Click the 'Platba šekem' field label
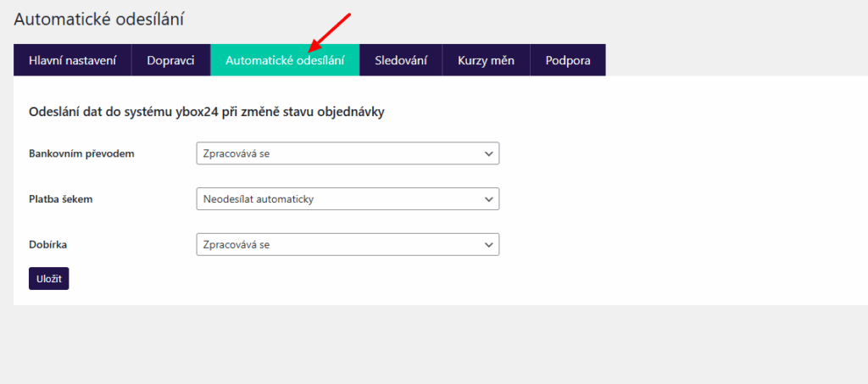Viewport: 868px width, 384px height. pos(60,199)
